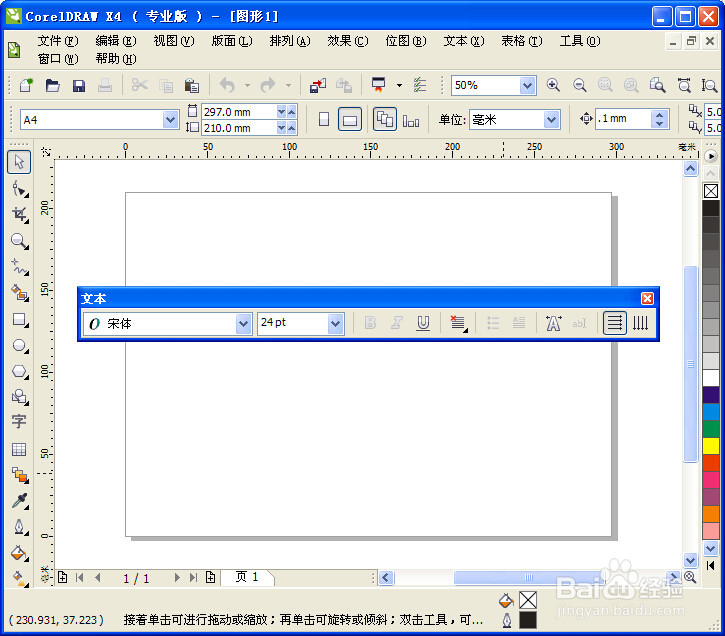Click the vertical scrollbar down arrow
This screenshot has height=636, width=725.
(x=690, y=561)
